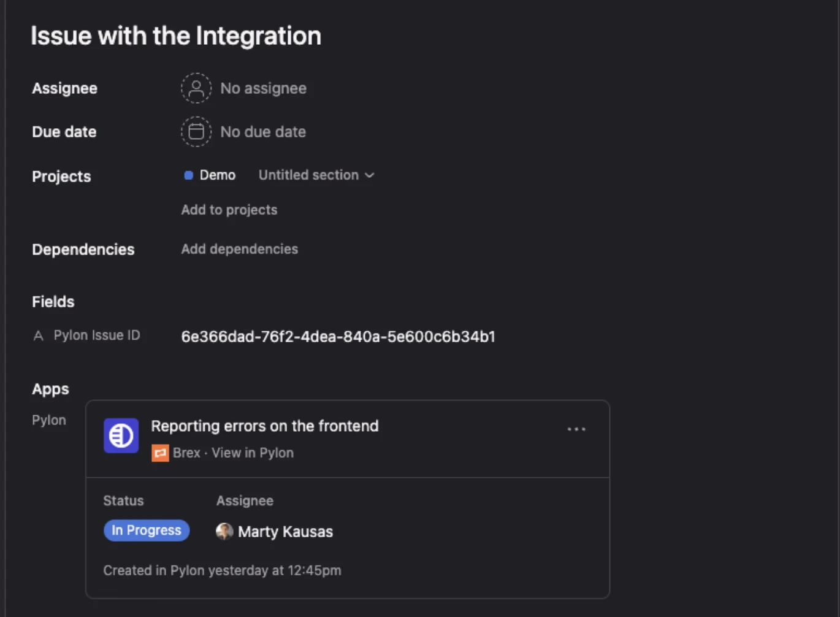Expand the Untitled section dropdown
This screenshot has height=617, width=840.
pyautogui.click(x=316, y=175)
